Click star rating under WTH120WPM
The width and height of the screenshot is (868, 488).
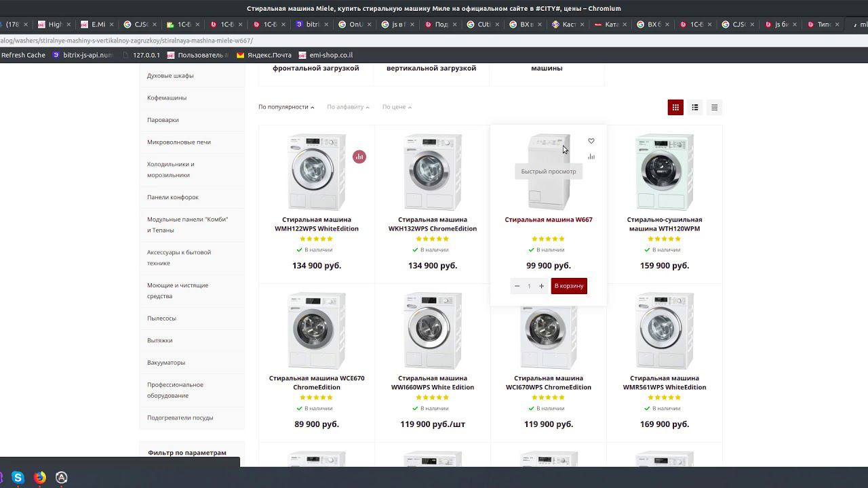(665, 239)
